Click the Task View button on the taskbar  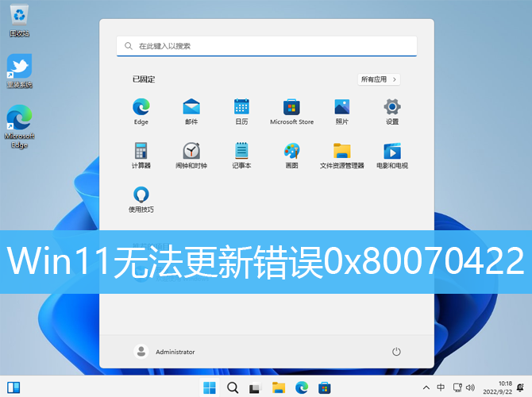pos(256,387)
